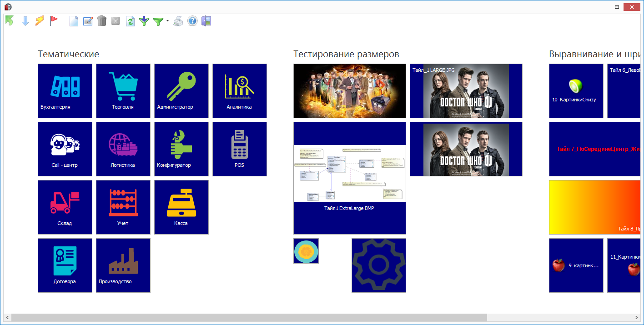Launch Конфигуратор via the wrench tile
The height and width of the screenshot is (325, 644).
[181, 149]
